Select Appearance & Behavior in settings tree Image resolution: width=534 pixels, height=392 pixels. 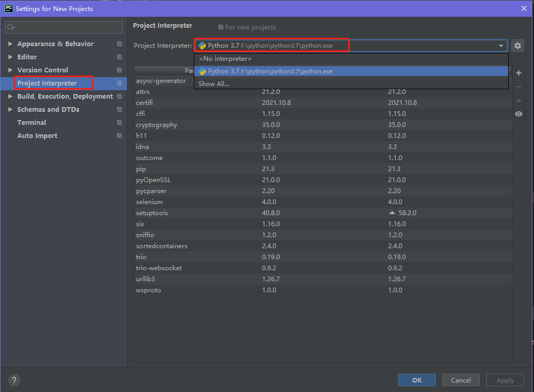click(55, 44)
